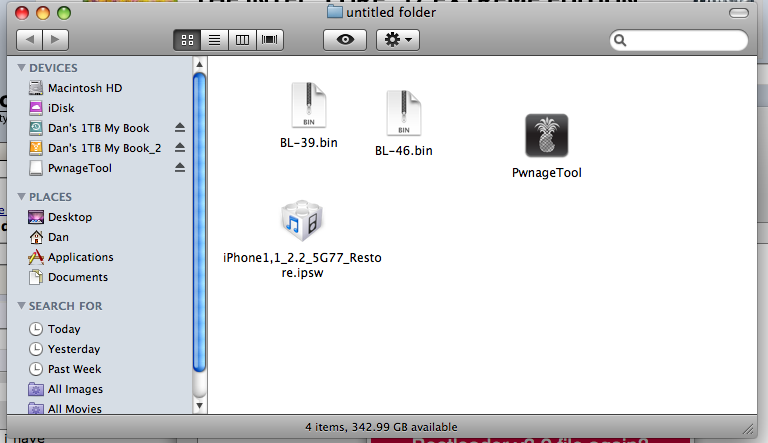Go back with the left arrow button

click(29, 40)
